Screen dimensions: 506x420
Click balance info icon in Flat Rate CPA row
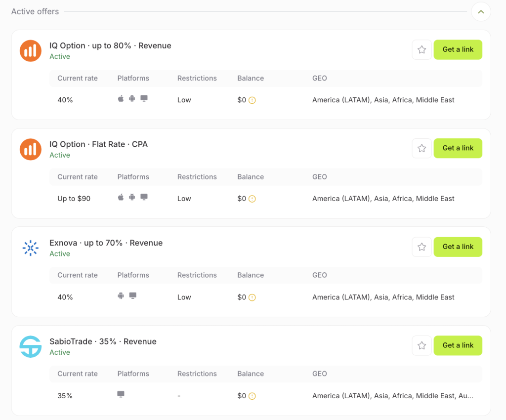(252, 199)
